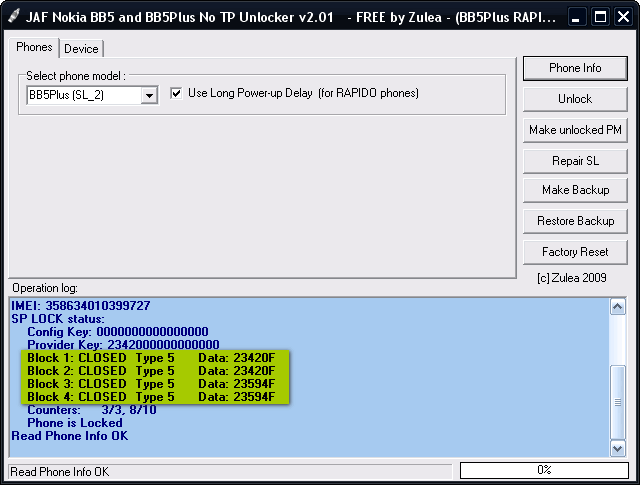Toggle Use Long Power-up Delay checkbox
Viewport: 640px width, 485px height.
click(176, 93)
